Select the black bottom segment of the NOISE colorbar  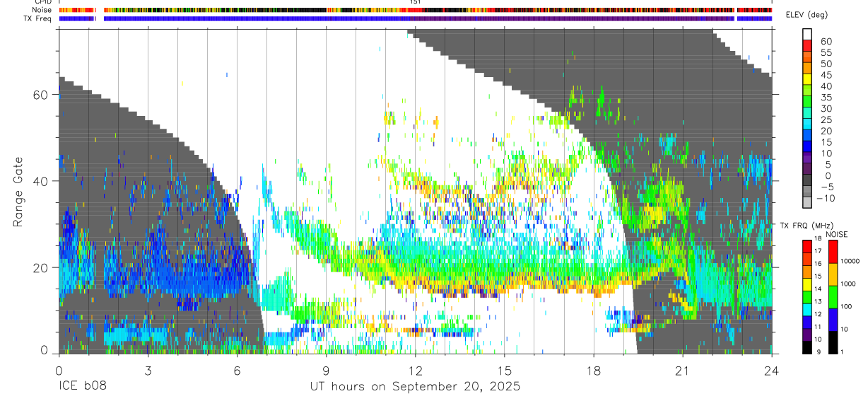pyautogui.click(x=832, y=342)
